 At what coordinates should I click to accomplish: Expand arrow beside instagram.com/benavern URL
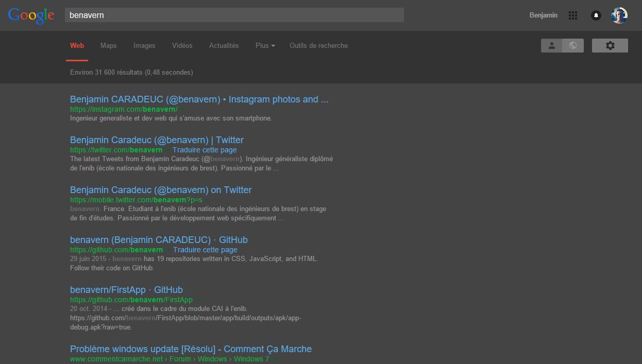pos(183,109)
